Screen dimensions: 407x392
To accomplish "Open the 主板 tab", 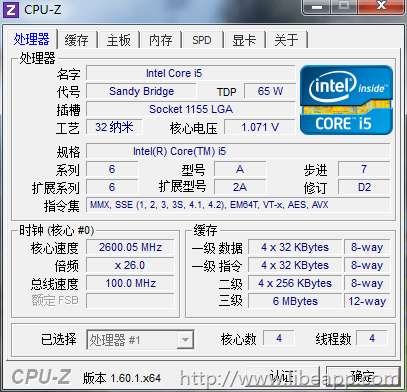I will point(119,40).
